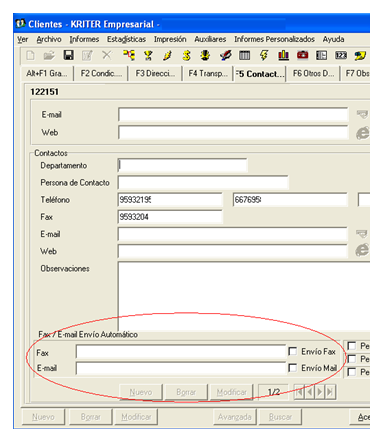Click the Borrar button in Contactos section
379x436 pixels.
pos(186,392)
